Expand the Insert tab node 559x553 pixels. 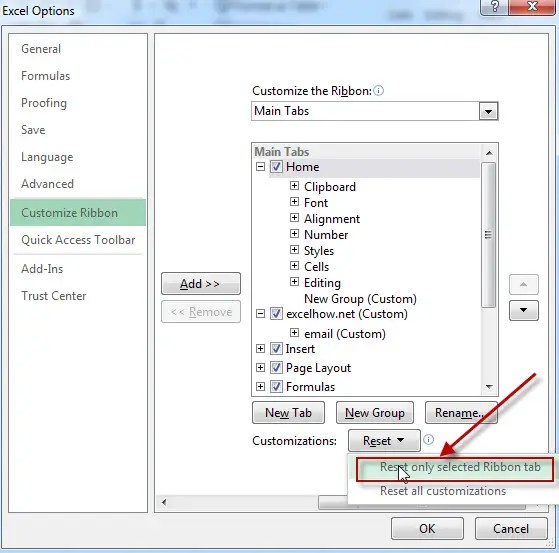coord(261,348)
